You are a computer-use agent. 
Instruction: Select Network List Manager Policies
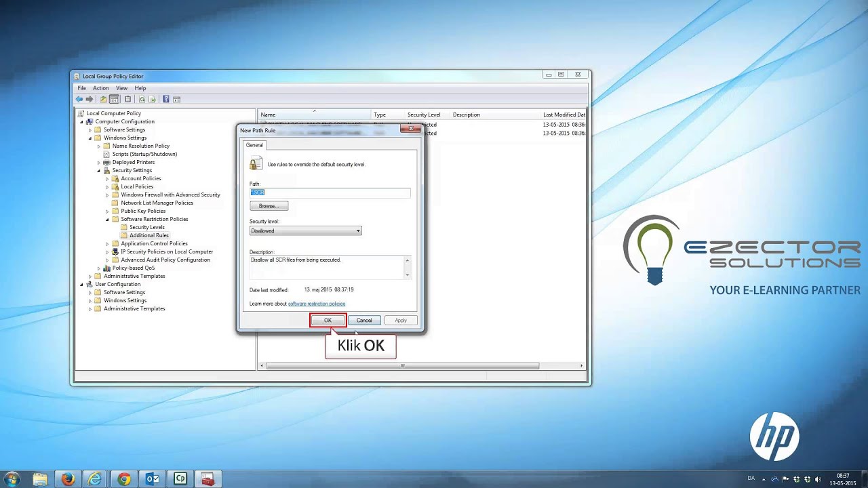pyautogui.click(x=157, y=203)
